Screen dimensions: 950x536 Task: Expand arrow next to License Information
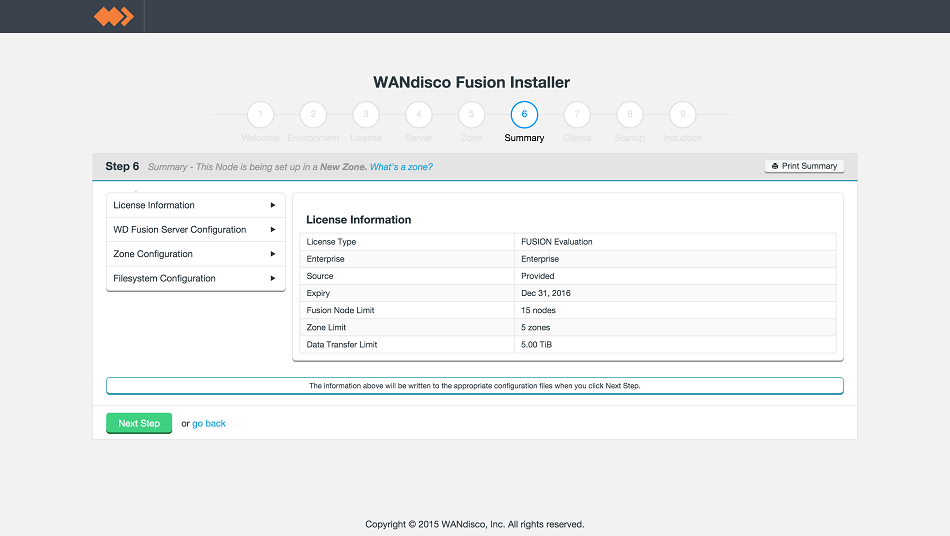coord(273,205)
